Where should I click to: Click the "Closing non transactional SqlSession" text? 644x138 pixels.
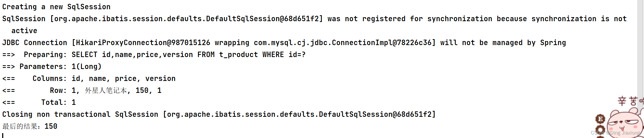tap(80, 114)
